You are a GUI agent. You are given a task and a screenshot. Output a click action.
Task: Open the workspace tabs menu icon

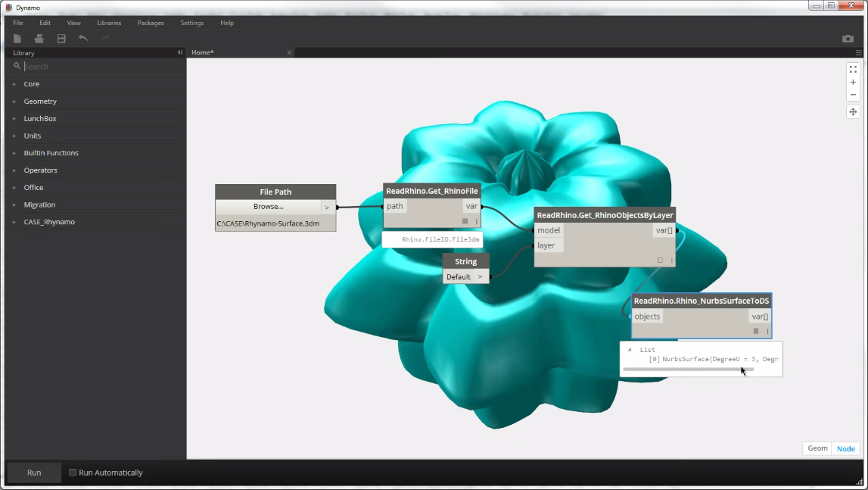click(x=859, y=53)
